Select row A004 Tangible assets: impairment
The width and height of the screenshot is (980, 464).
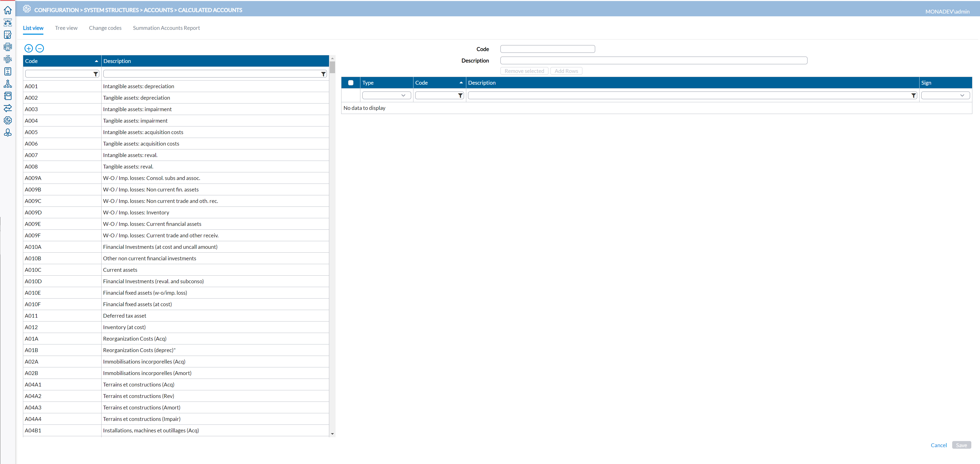[176, 121]
